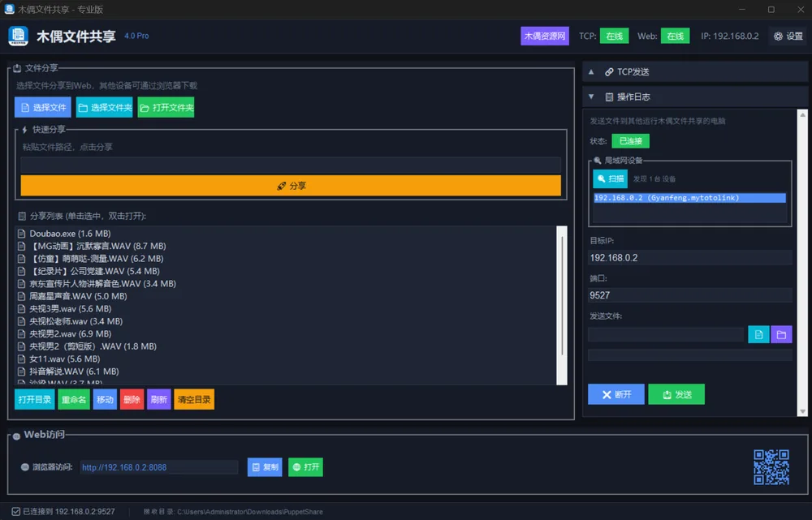
Task: Click the IP: 192.168.0.2 text in header
Action: coord(730,37)
